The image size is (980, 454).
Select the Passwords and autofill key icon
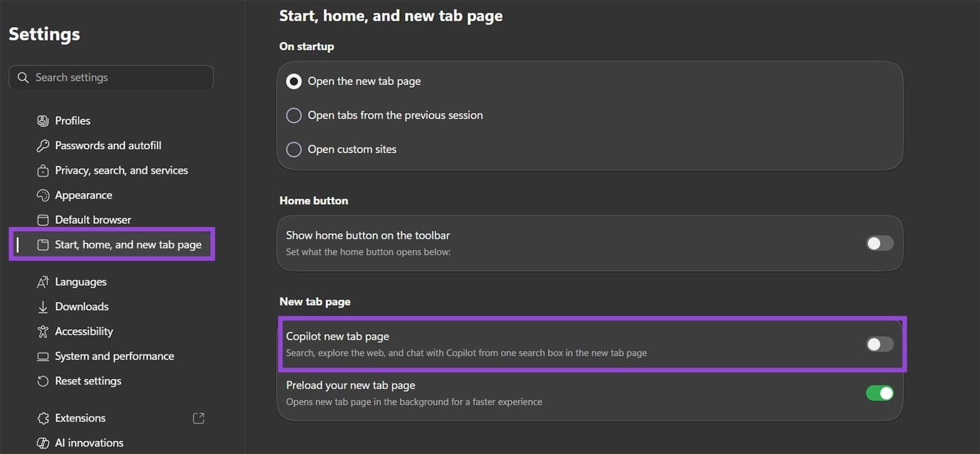(x=42, y=145)
